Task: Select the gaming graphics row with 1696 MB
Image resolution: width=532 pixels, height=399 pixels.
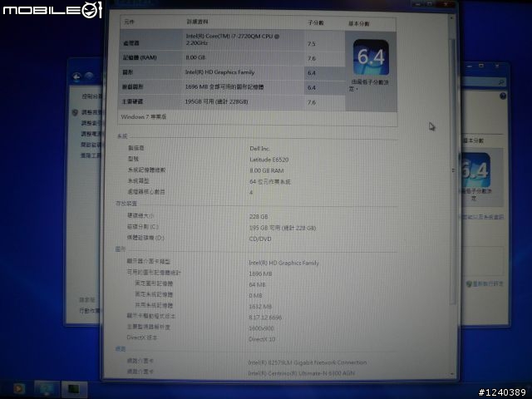Action: [232, 87]
